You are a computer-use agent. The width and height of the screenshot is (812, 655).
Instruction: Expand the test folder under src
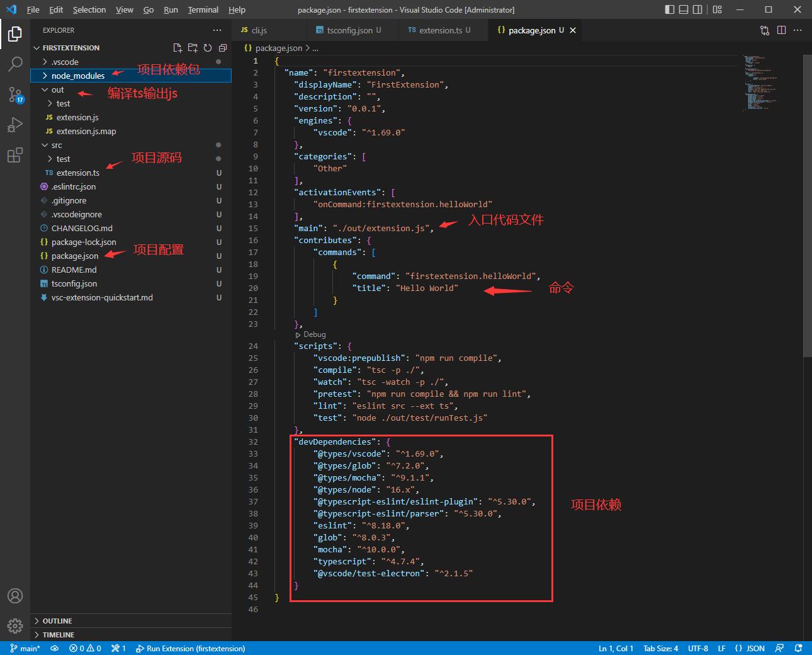point(131,159)
